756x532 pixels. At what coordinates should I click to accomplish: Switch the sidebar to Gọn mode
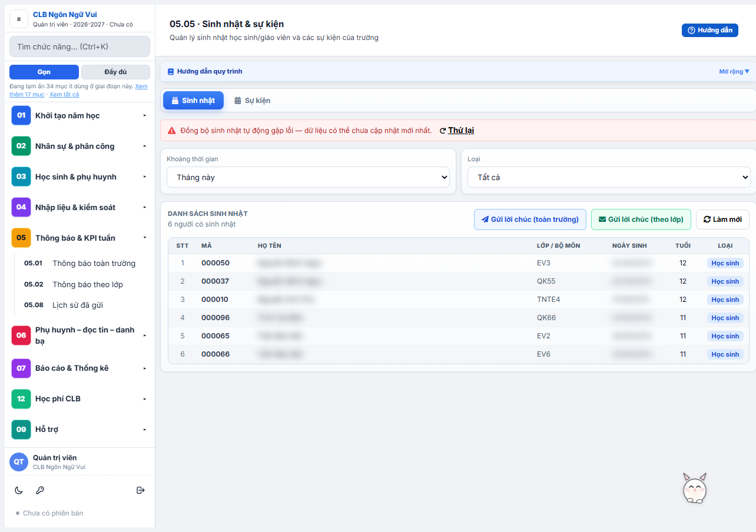[x=44, y=72]
